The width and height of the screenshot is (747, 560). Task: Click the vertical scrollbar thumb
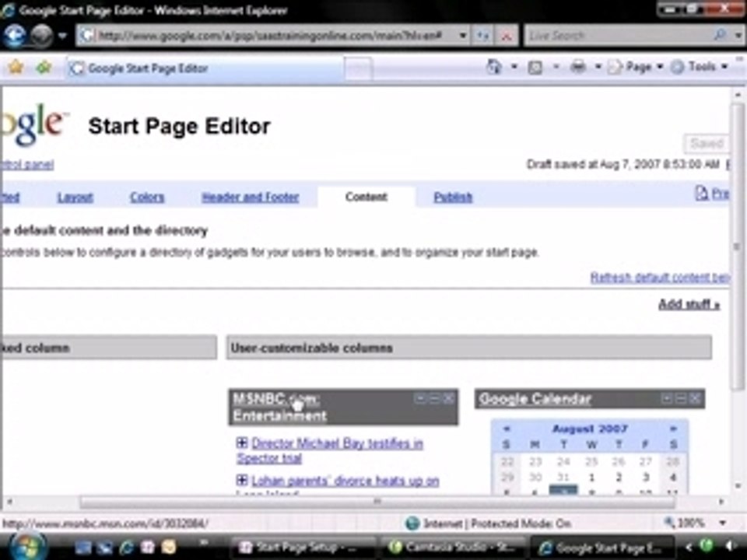[738, 247]
